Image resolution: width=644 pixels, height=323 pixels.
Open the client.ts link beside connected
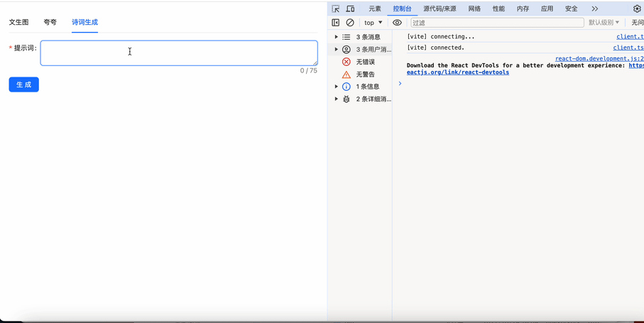[x=628, y=48]
